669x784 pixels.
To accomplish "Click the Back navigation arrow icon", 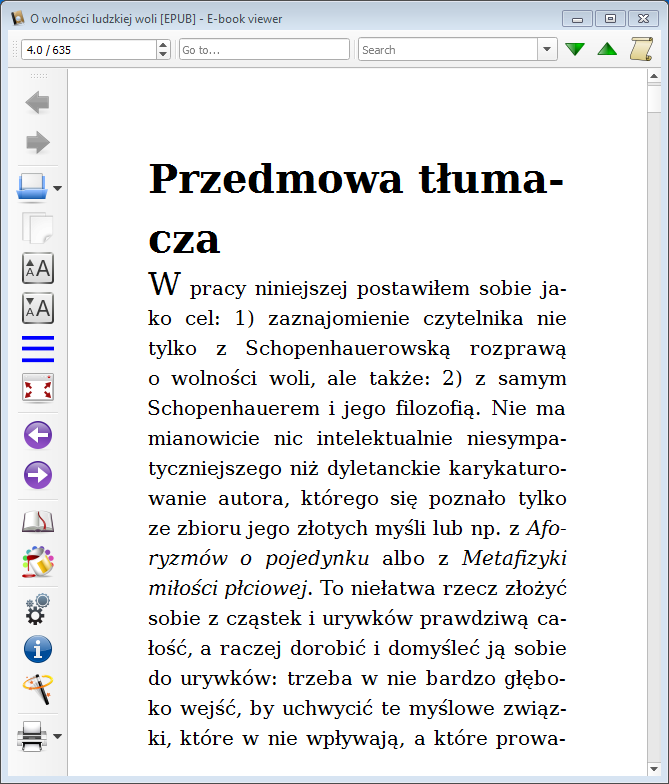I will click(38, 102).
